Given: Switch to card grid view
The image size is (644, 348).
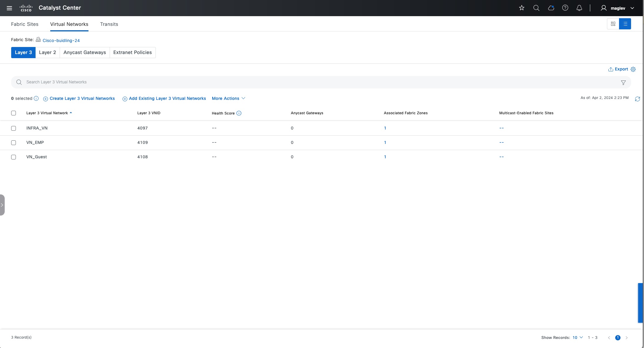Looking at the screenshot, I should click(613, 24).
